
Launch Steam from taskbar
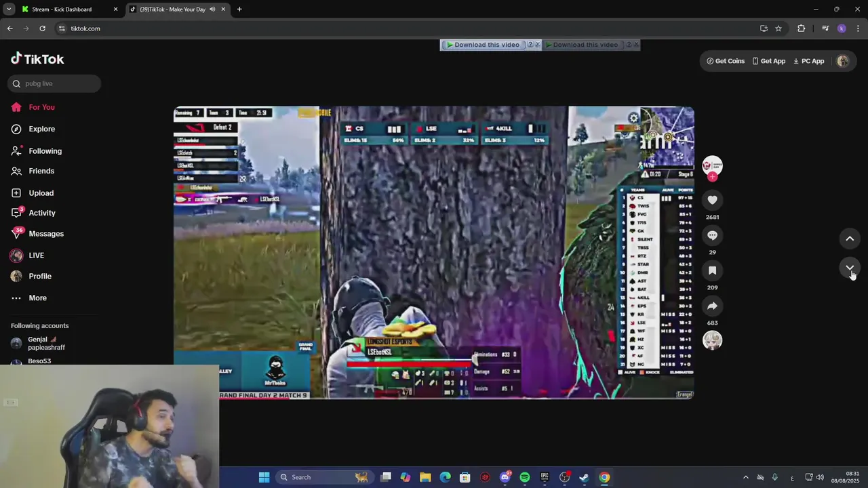point(584,477)
